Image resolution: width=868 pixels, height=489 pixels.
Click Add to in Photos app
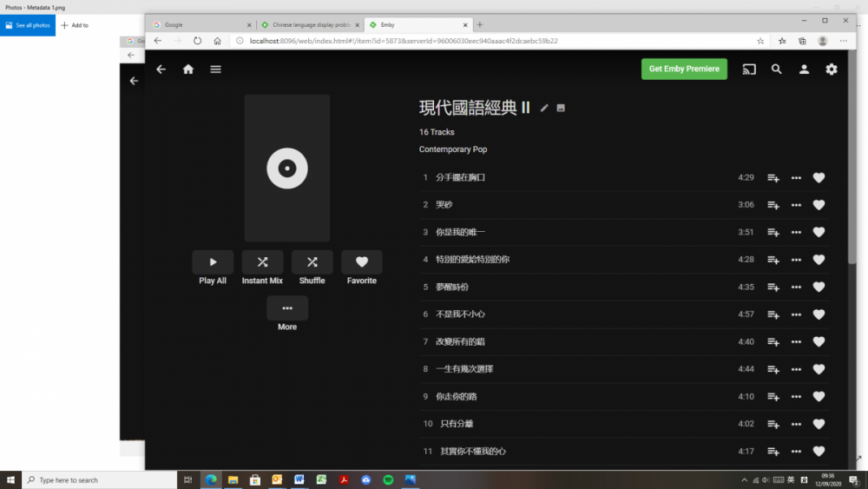point(75,25)
